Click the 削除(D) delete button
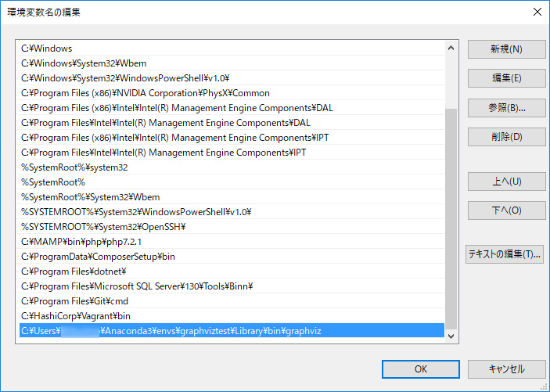Image resolution: width=550 pixels, height=392 pixels. [506, 137]
